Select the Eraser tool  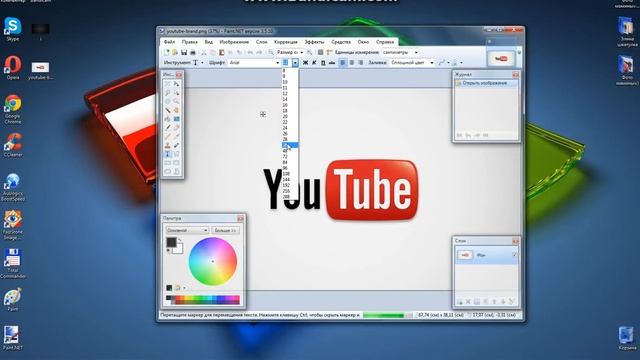pos(176,128)
